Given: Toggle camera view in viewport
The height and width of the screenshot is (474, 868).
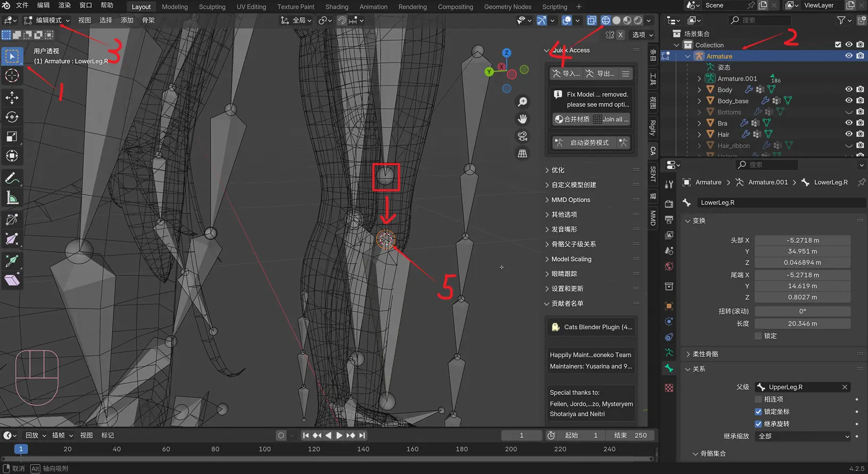Looking at the screenshot, I should coord(522,136).
